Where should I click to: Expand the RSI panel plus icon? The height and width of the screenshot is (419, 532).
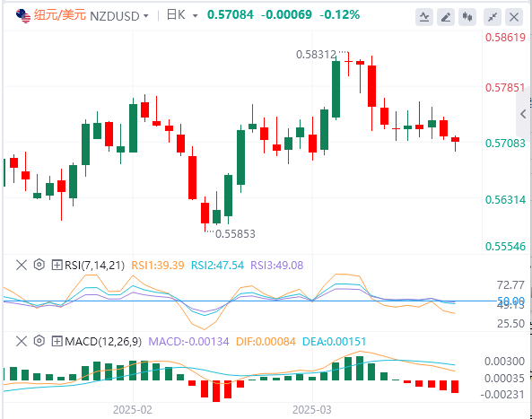pyautogui.click(x=57, y=265)
